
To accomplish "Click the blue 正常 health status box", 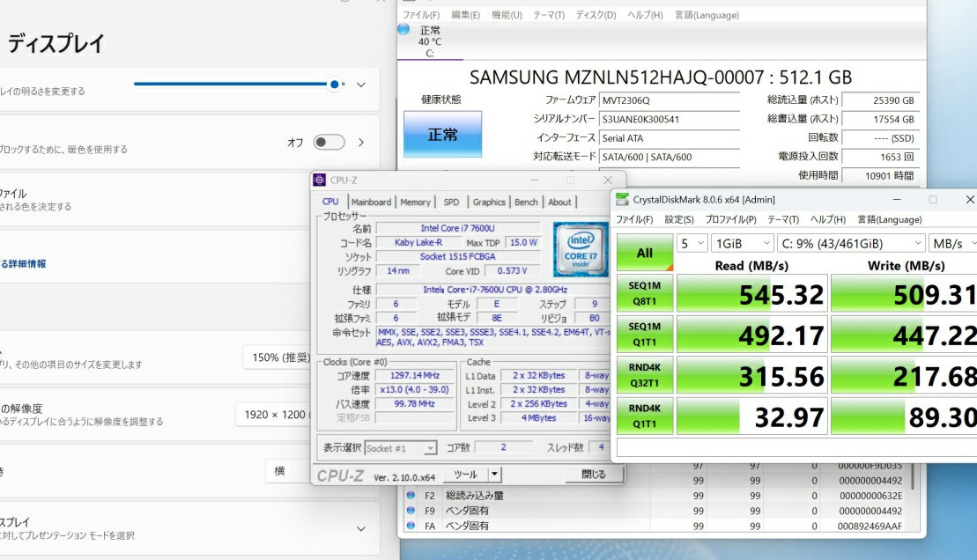I will [x=442, y=135].
